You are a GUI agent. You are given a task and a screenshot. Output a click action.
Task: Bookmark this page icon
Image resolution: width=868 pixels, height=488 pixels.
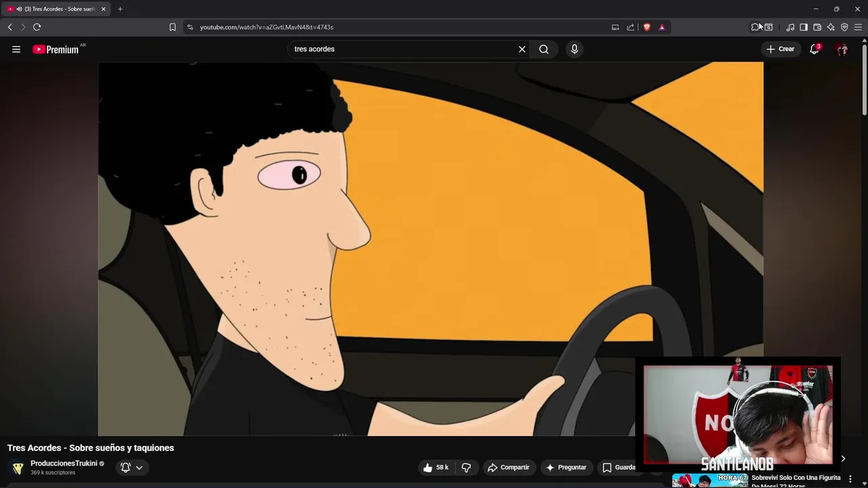[x=172, y=27]
